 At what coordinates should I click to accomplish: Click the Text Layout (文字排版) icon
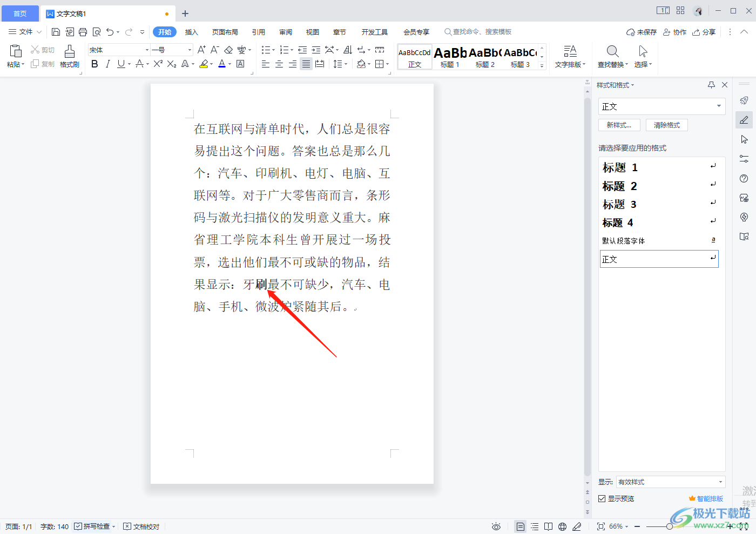click(570, 51)
